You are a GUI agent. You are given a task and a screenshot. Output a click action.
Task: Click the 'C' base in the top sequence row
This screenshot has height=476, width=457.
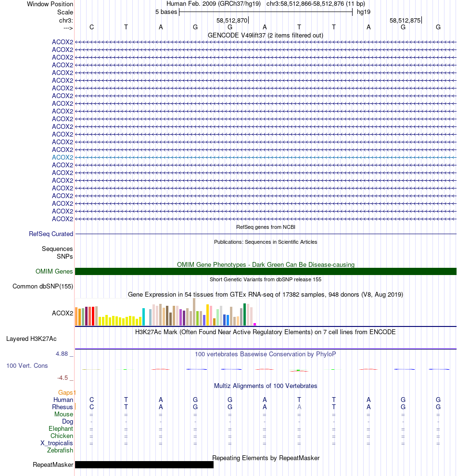(x=92, y=27)
